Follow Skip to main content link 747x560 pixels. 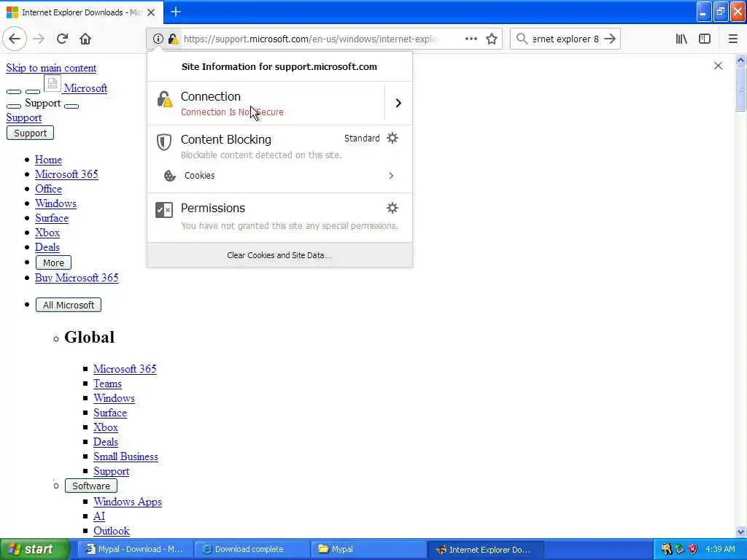(51, 68)
